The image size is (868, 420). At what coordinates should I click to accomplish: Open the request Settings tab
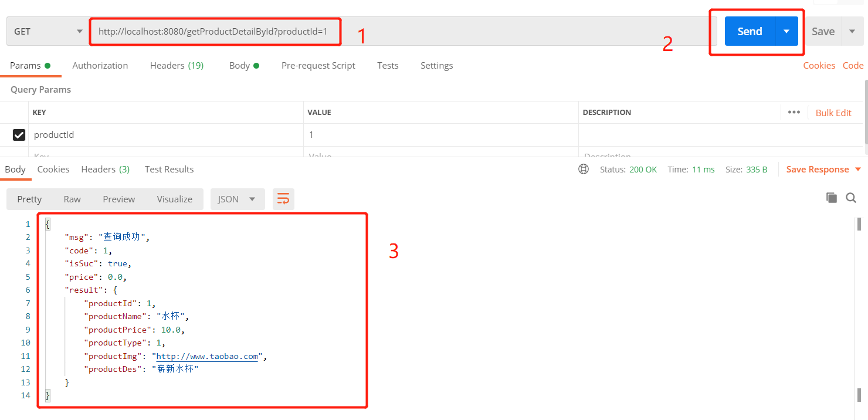(437, 66)
